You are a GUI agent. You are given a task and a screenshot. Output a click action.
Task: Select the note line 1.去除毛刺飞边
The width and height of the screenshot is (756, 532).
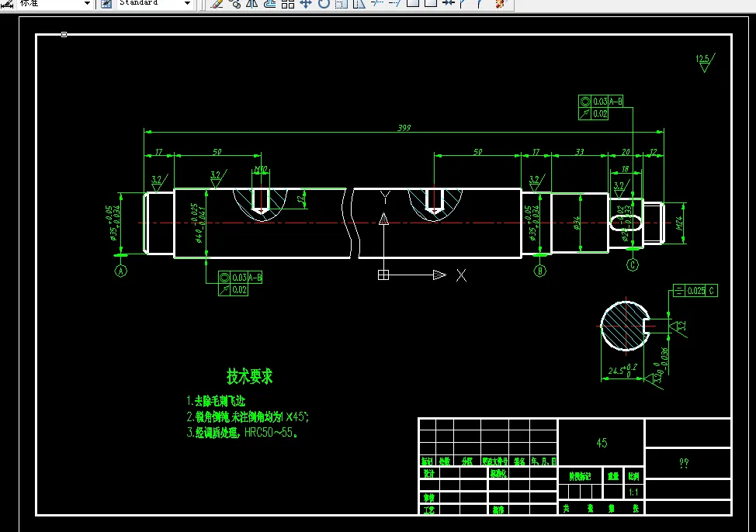(216, 401)
